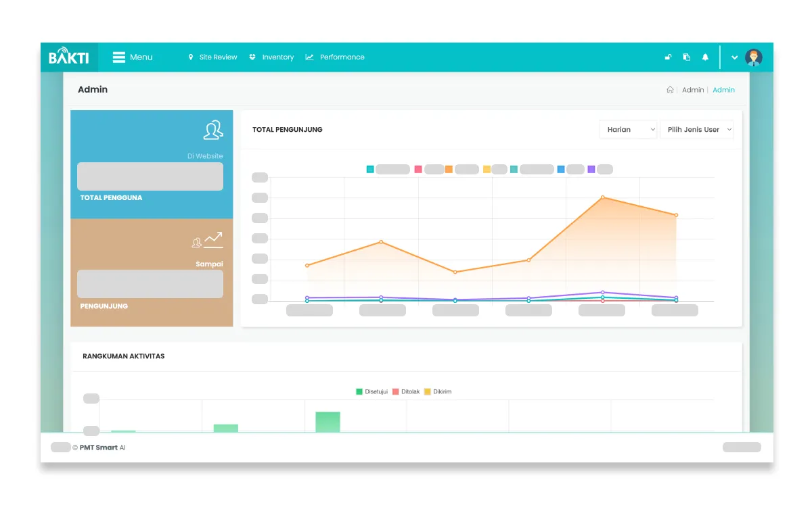Click the orange color swatch in the legend
Screen dimensions: 812x505
(x=448, y=169)
